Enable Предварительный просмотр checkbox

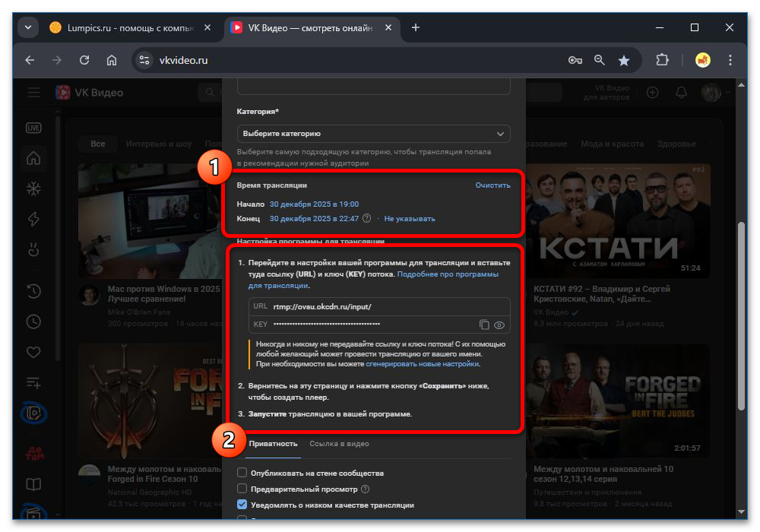(242, 489)
